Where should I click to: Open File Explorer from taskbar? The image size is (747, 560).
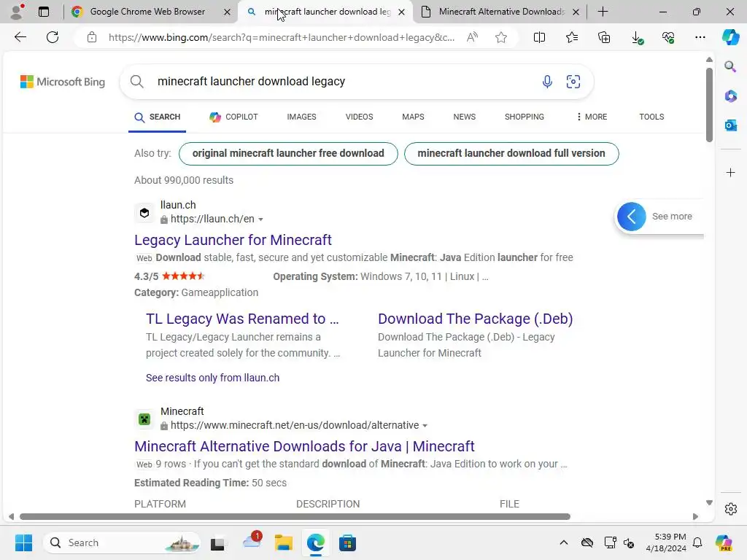pos(284,542)
